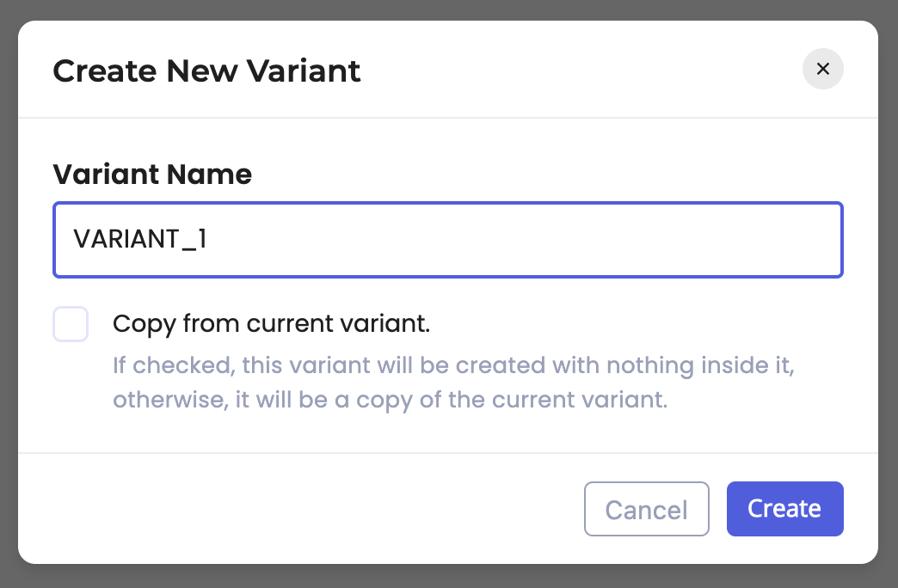Tick the empty checkbox below the name field
This screenshot has height=588, width=898.
[x=71, y=324]
